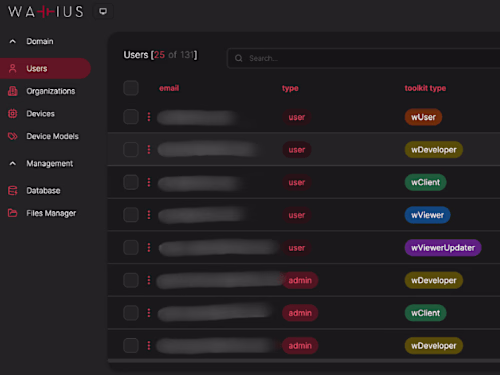500x375 pixels.
Task: Click the user type badge in wUser row
Action: [x=297, y=117]
